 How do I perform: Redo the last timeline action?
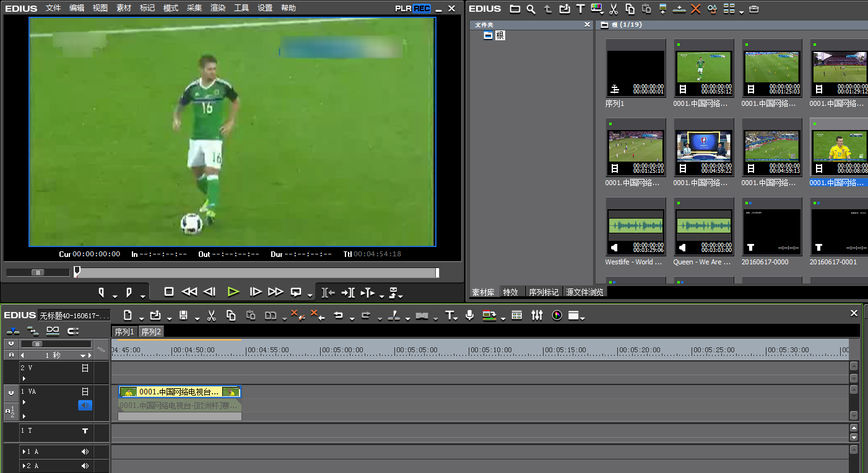(x=366, y=315)
